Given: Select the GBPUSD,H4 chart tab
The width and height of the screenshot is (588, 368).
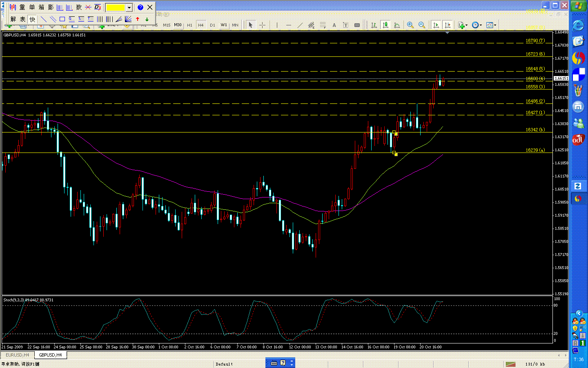Looking at the screenshot, I should [x=50, y=355].
